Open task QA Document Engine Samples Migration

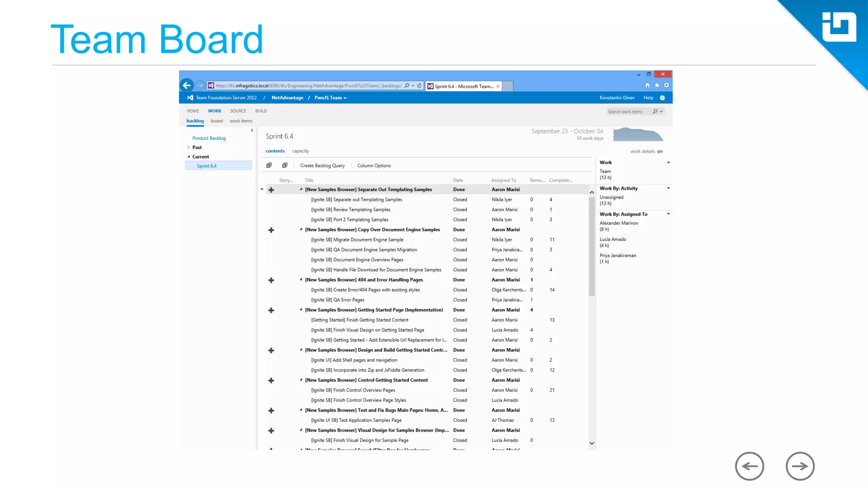pyautogui.click(x=364, y=250)
